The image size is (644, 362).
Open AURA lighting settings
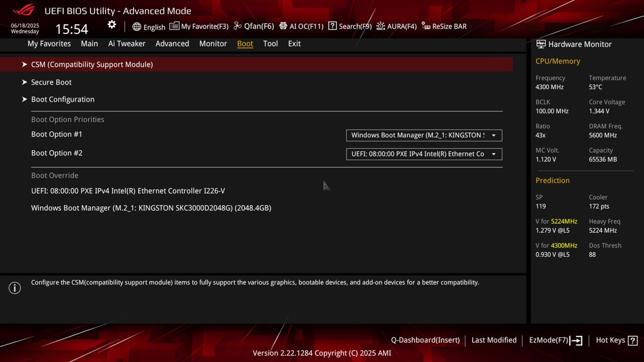[396, 26]
